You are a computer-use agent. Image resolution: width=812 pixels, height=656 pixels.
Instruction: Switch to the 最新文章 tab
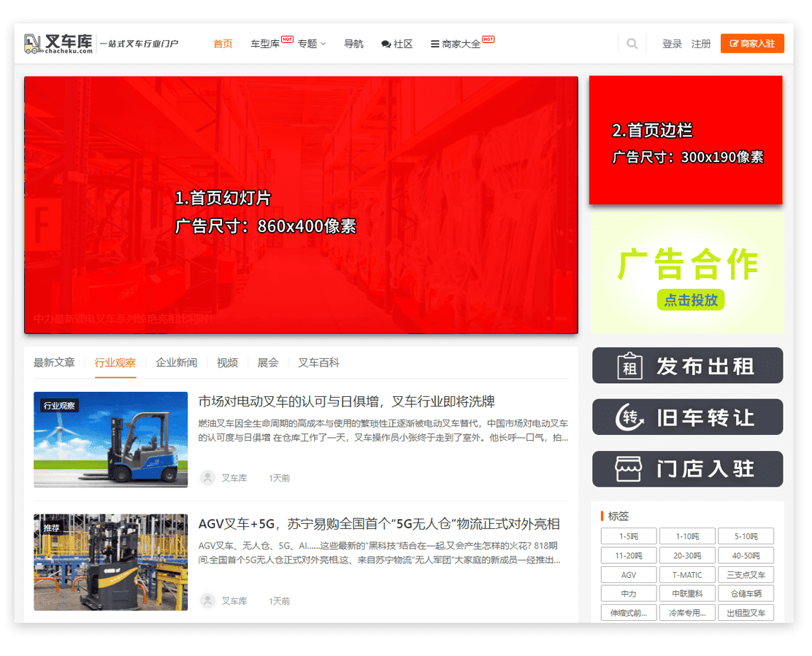click(x=54, y=363)
